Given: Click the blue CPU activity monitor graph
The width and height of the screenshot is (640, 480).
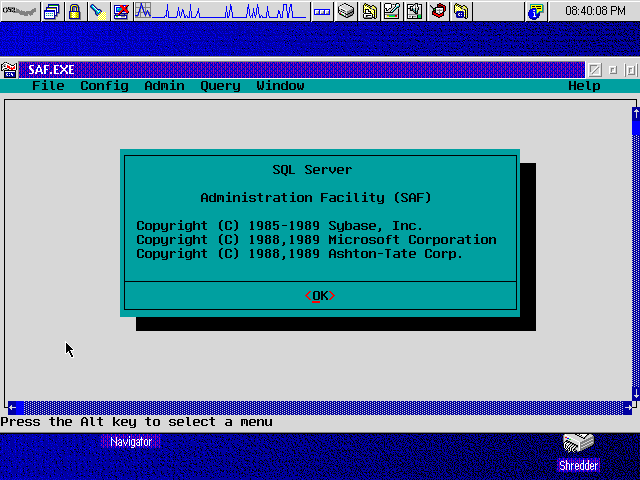Looking at the screenshot, I should tap(229, 11).
